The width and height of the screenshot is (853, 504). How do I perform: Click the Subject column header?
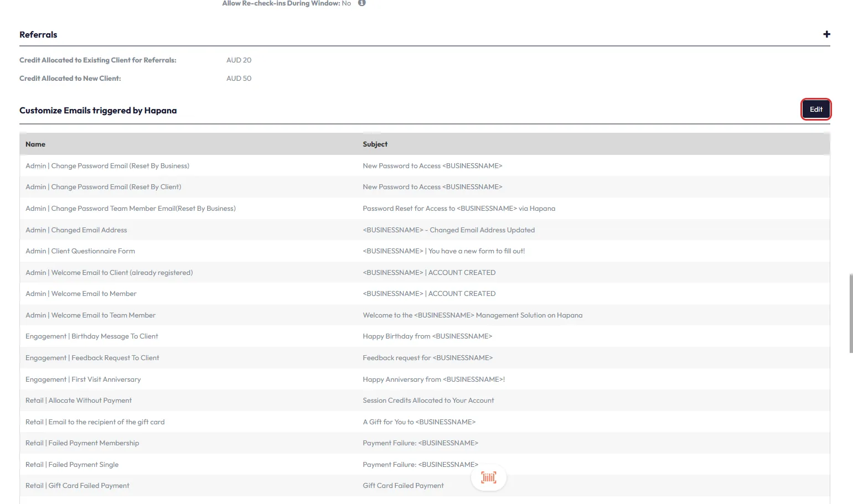(375, 144)
